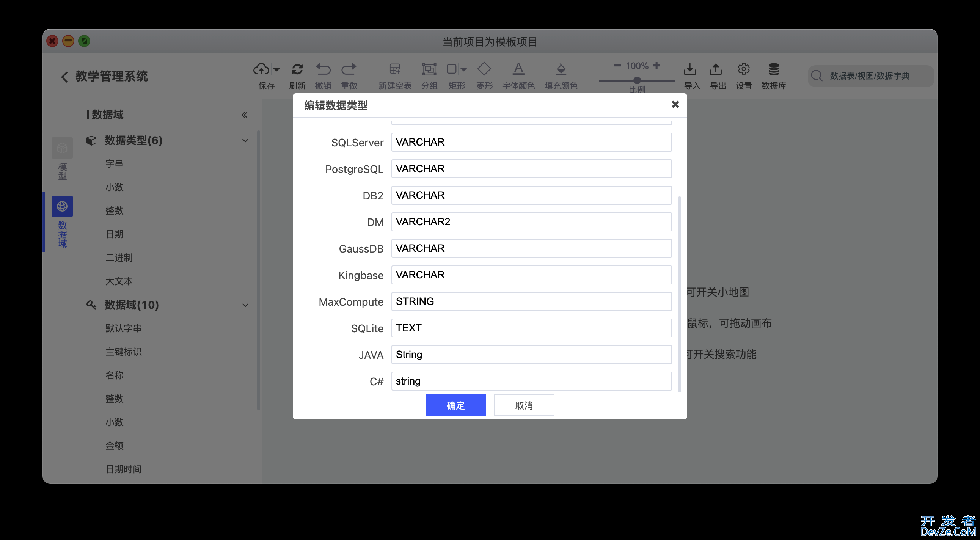
Task: Click the 数据类型 cube icon
Action: click(91, 141)
